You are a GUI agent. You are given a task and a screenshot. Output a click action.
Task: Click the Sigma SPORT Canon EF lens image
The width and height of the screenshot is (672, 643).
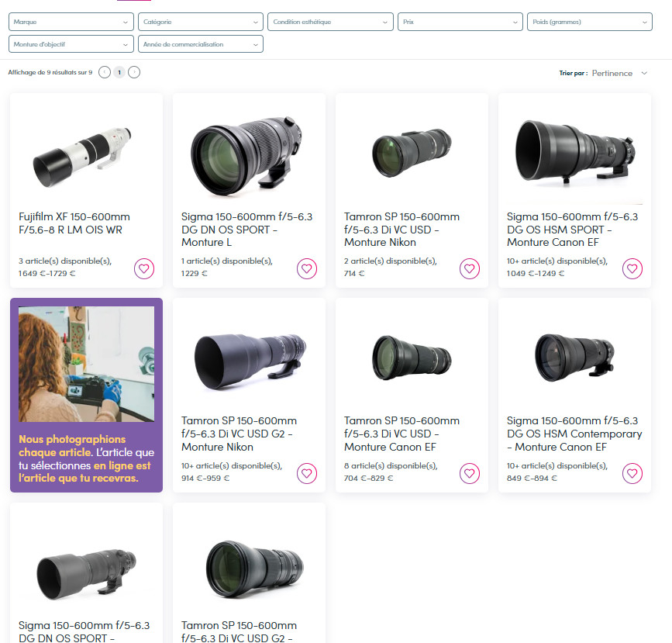click(574, 153)
